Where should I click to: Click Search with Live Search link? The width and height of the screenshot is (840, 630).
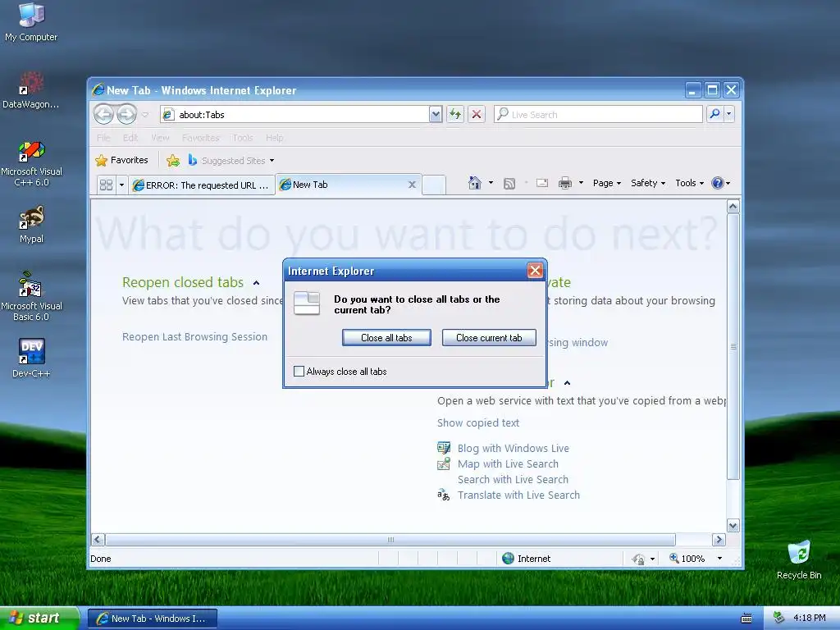click(x=513, y=479)
